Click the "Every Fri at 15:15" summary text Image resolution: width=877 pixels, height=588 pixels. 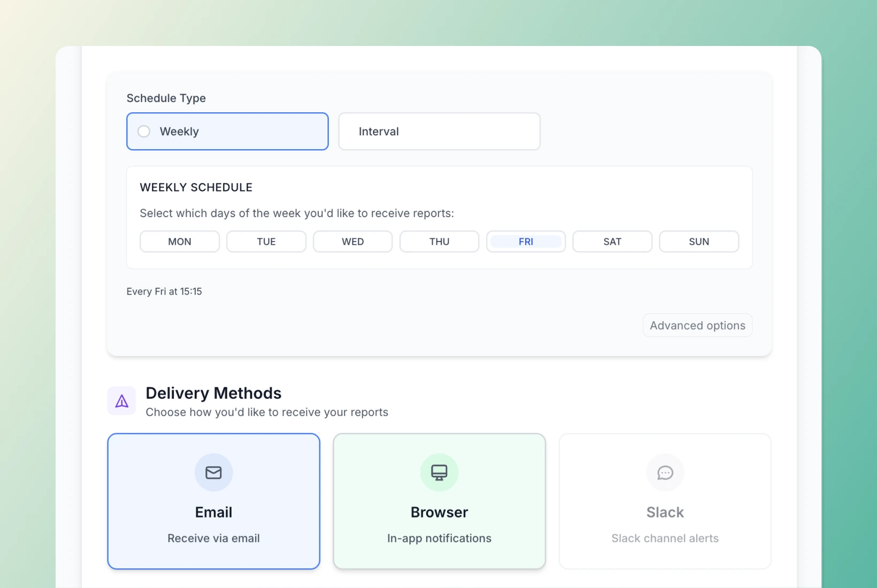point(164,291)
